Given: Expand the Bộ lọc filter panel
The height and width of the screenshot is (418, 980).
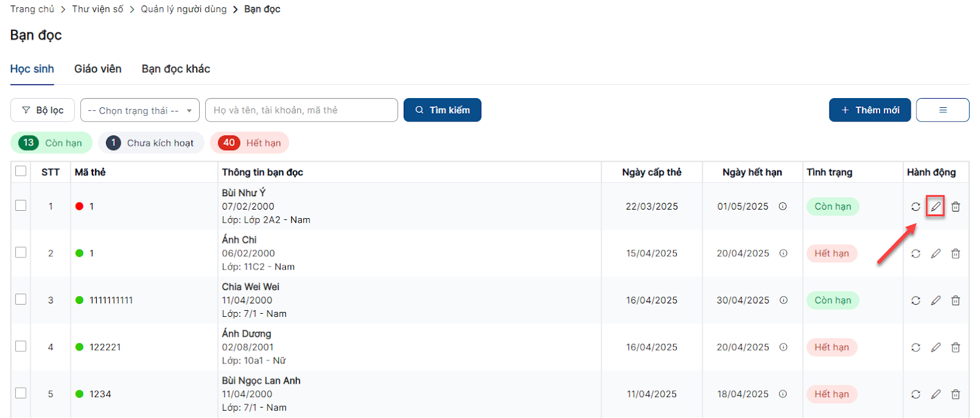Looking at the screenshot, I should tap(43, 110).
